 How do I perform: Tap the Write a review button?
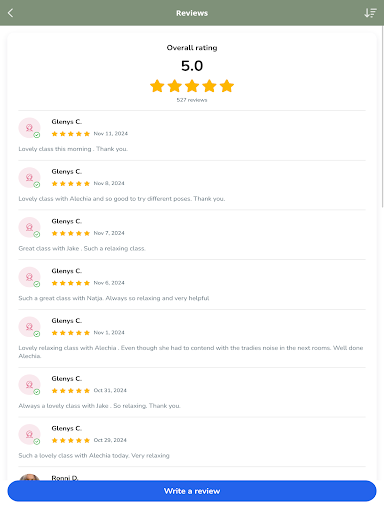tap(192, 491)
